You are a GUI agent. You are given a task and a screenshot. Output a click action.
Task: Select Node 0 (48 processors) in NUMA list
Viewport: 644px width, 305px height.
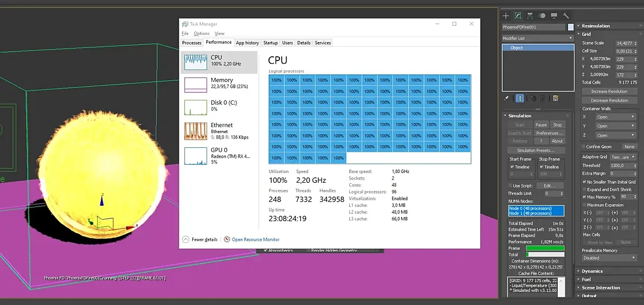[x=536, y=208]
